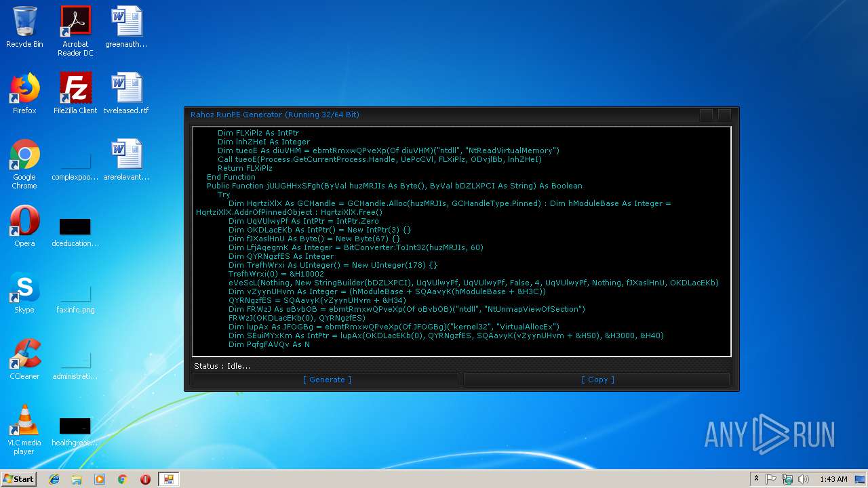Click the 'TrefhWrxi(0) = &H10002' line

[276, 274]
